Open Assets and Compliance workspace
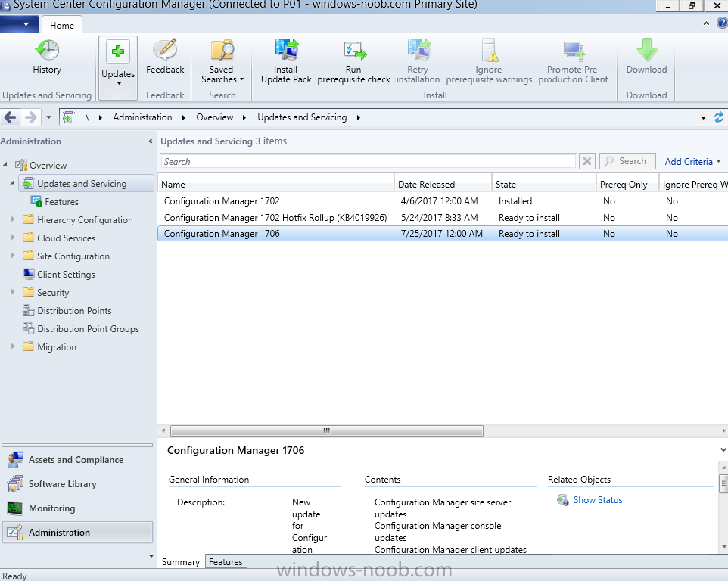The image size is (728, 581). [x=77, y=459]
